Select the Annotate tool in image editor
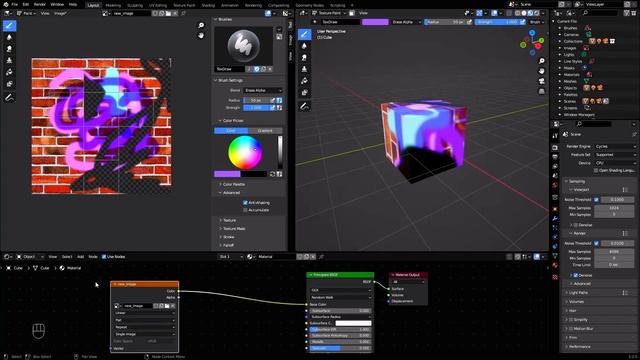 [x=9, y=98]
